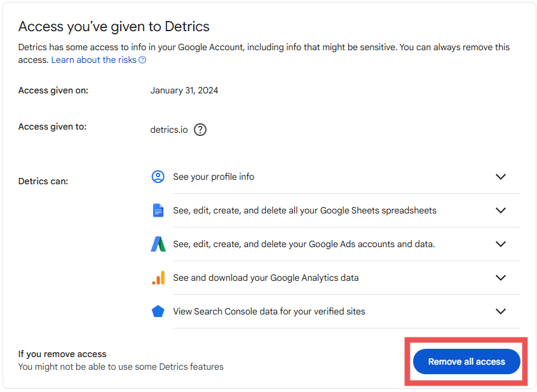Expand the Google Ads accounts permission
The image size is (537, 392).
501,244
